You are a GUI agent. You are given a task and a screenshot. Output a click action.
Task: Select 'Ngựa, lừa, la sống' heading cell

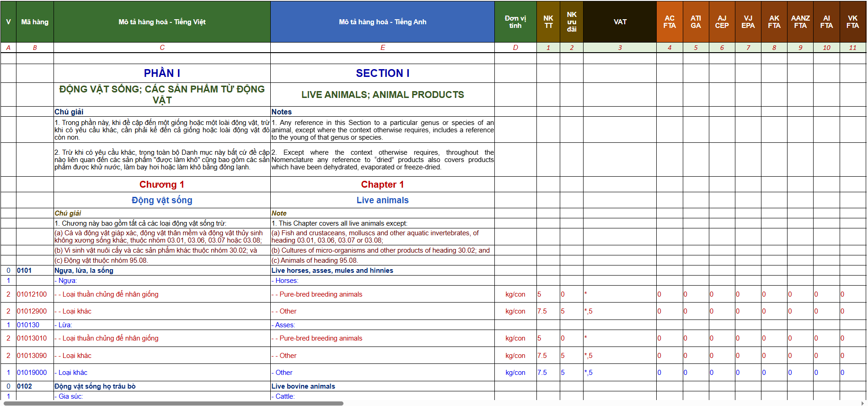162,271
